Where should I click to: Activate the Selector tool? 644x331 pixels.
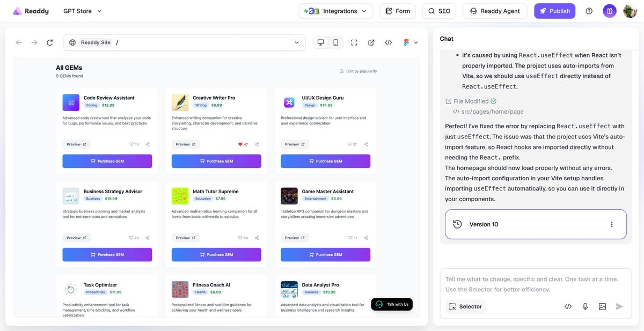[x=466, y=306]
